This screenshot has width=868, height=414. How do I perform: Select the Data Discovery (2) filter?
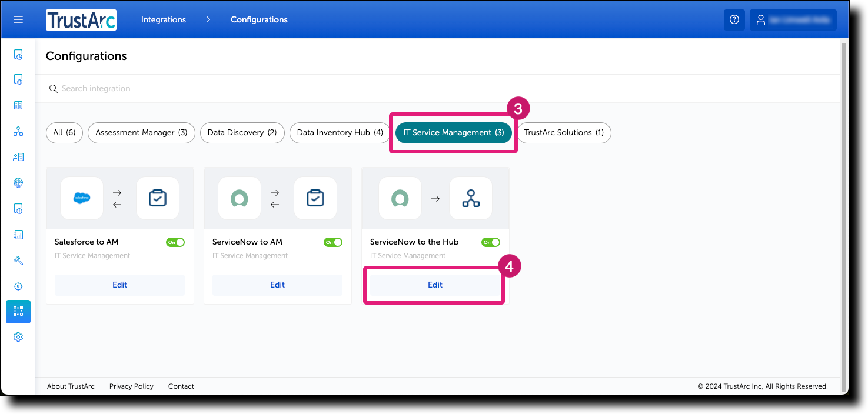point(242,132)
